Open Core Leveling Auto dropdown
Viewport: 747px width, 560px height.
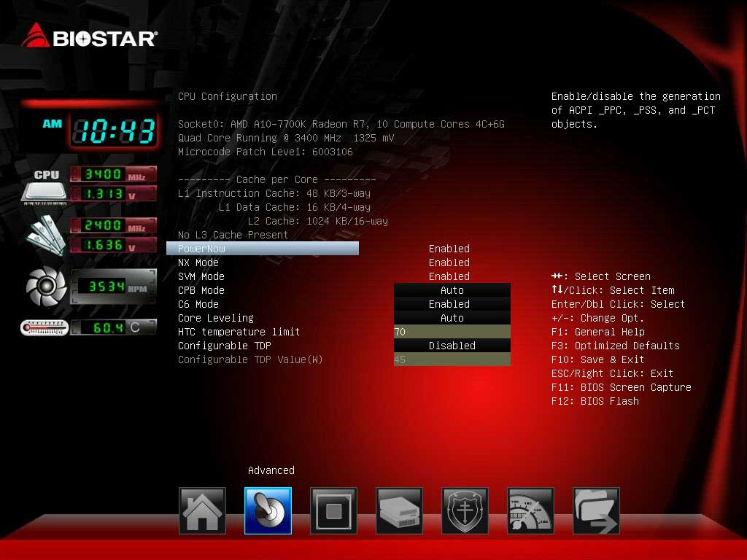coord(452,318)
